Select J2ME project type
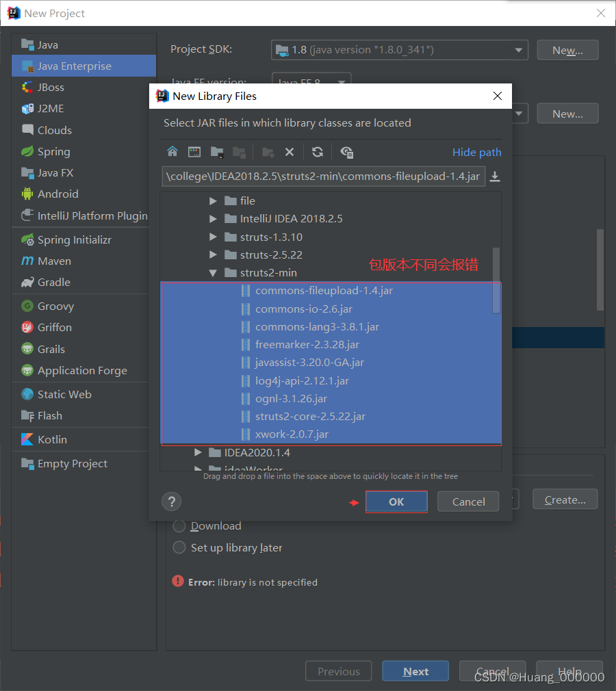616x691 pixels. point(84,108)
